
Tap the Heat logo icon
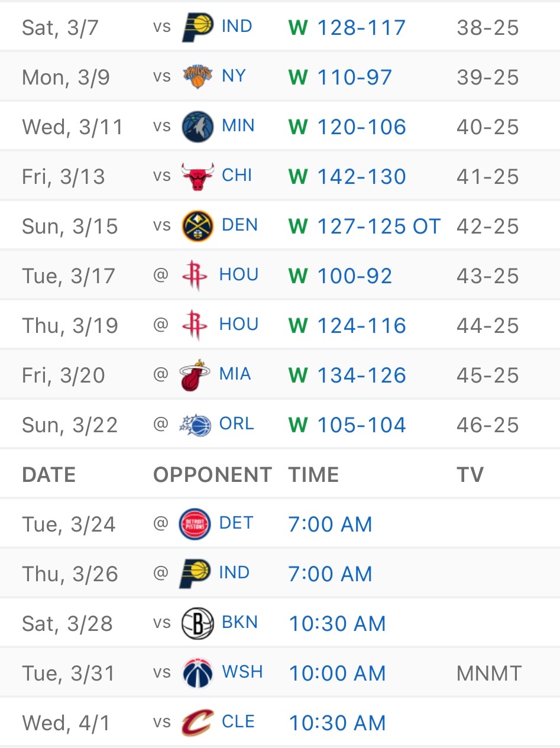pyautogui.click(x=196, y=375)
